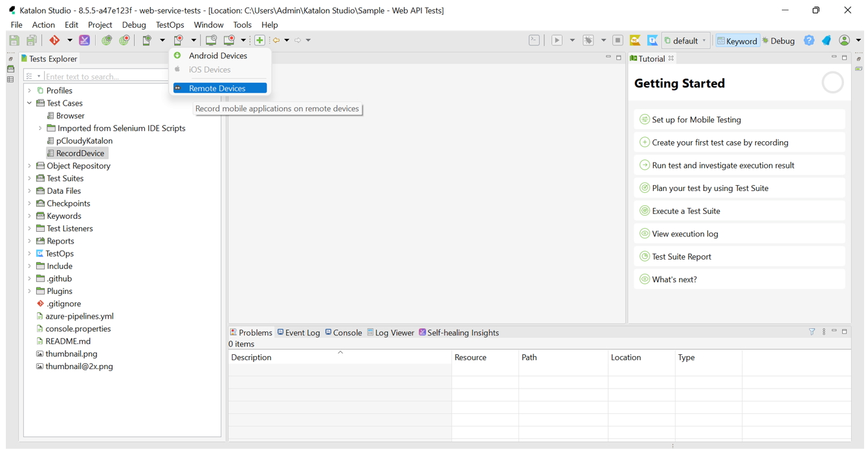
Task: Click the Git toolbar icon
Action: coord(54,40)
